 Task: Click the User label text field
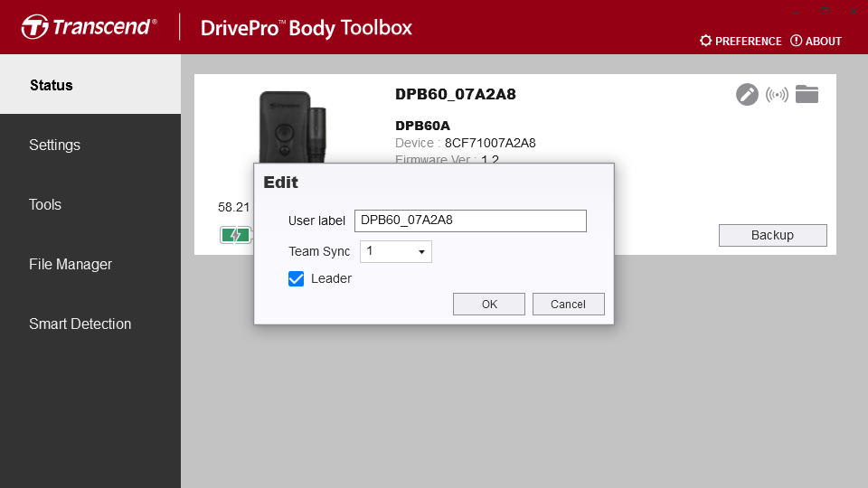(x=470, y=221)
